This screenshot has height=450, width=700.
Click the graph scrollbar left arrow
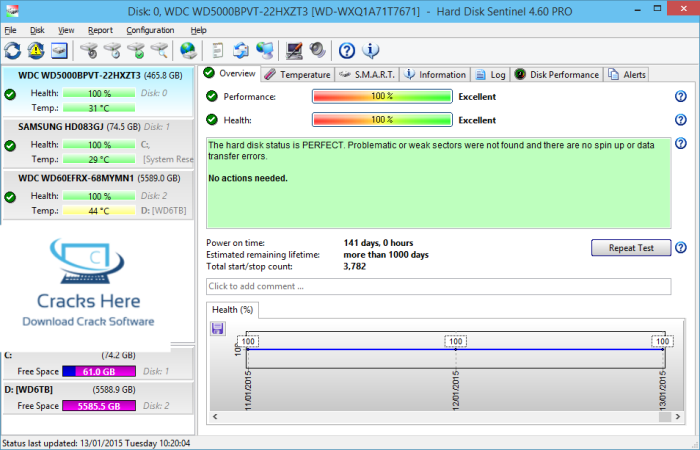click(215, 417)
